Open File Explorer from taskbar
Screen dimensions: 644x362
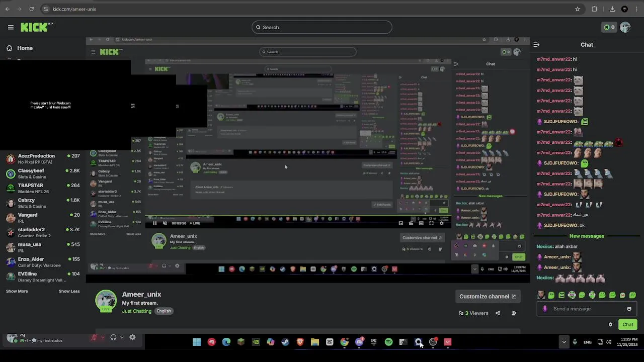pos(315,342)
